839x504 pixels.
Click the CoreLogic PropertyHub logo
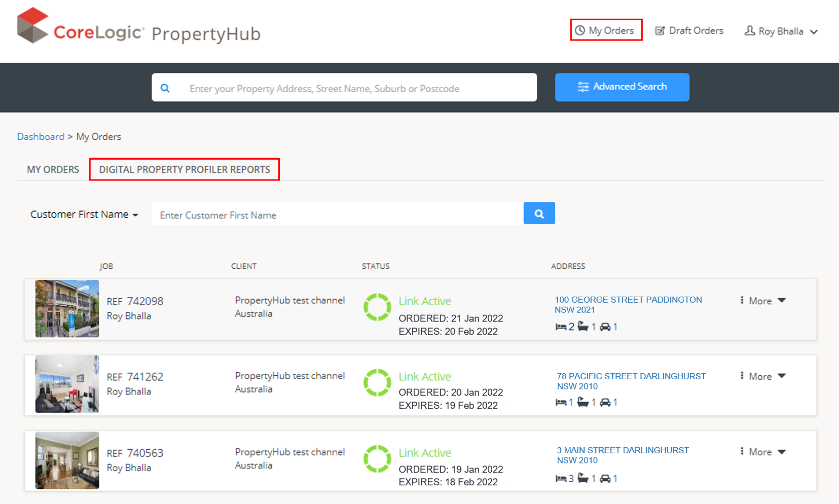pyautogui.click(x=139, y=26)
